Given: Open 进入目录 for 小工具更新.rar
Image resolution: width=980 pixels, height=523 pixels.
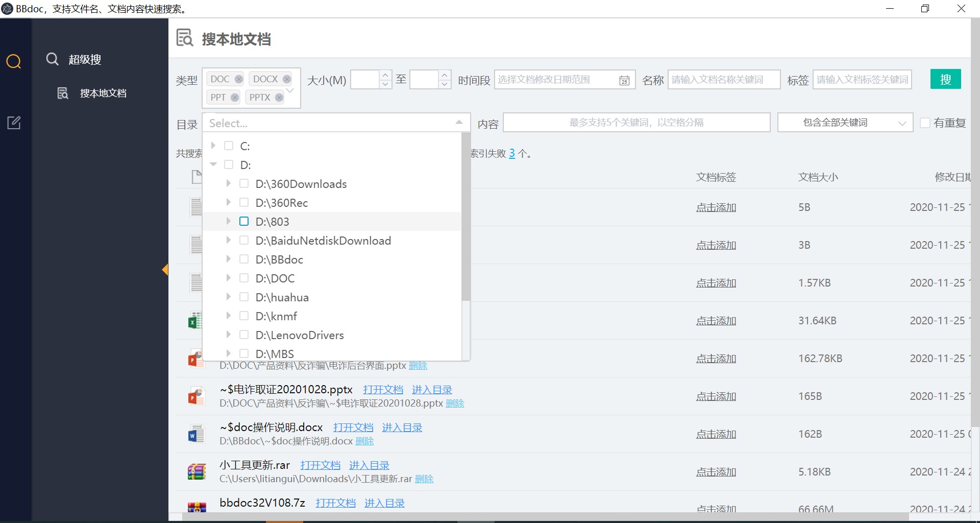Looking at the screenshot, I should (x=369, y=465).
